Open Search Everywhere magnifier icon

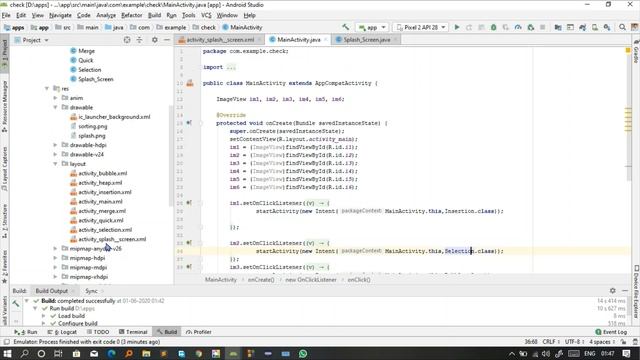622,27
